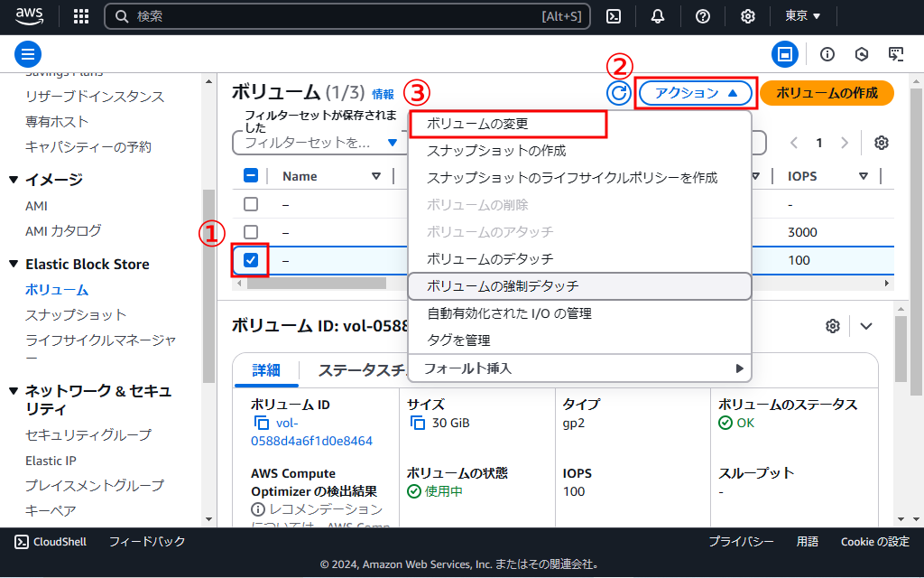Viewport: 924px width, 578px height.
Task: Open the プライバシー footer link
Action: (741, 542)
